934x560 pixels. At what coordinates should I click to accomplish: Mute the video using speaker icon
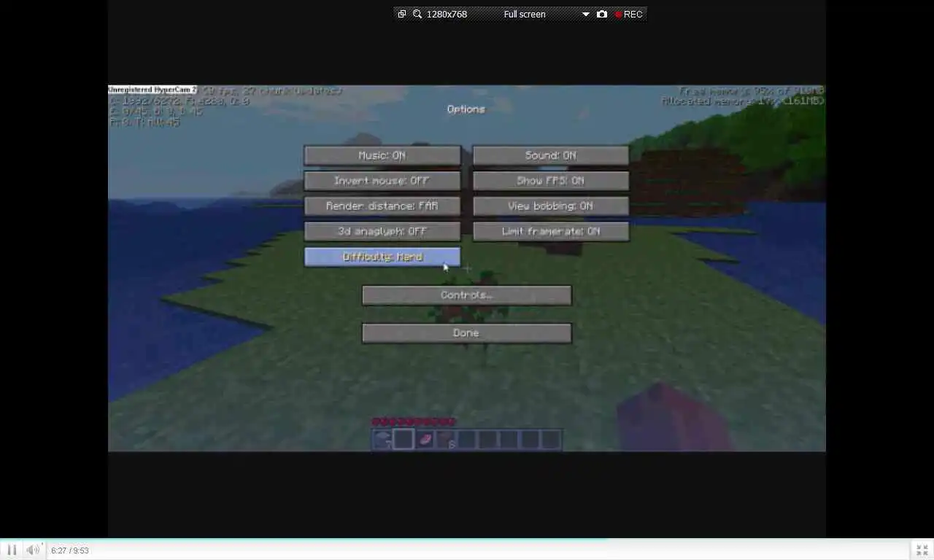(x=33, y=550)
